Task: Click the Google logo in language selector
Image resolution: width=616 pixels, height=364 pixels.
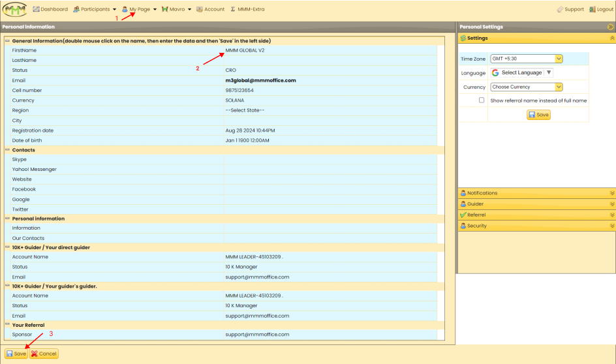Action: click(x=495, y=72)
